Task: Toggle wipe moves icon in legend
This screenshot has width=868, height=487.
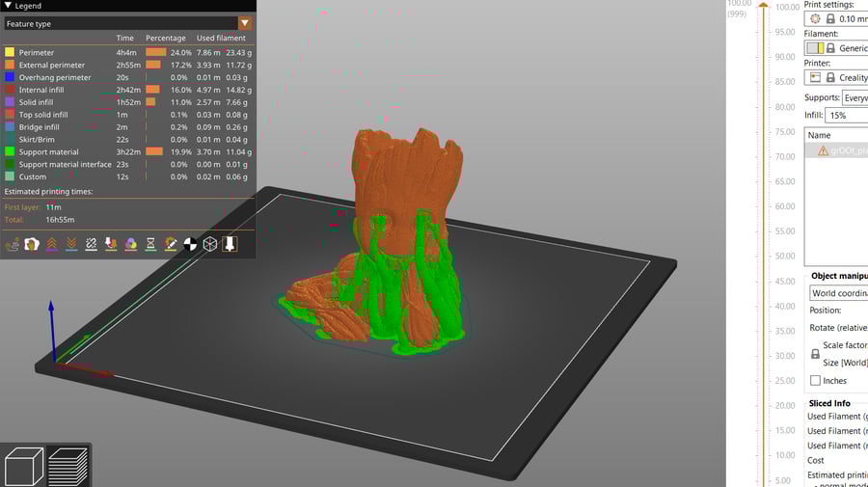Action: tap(32, 244)
